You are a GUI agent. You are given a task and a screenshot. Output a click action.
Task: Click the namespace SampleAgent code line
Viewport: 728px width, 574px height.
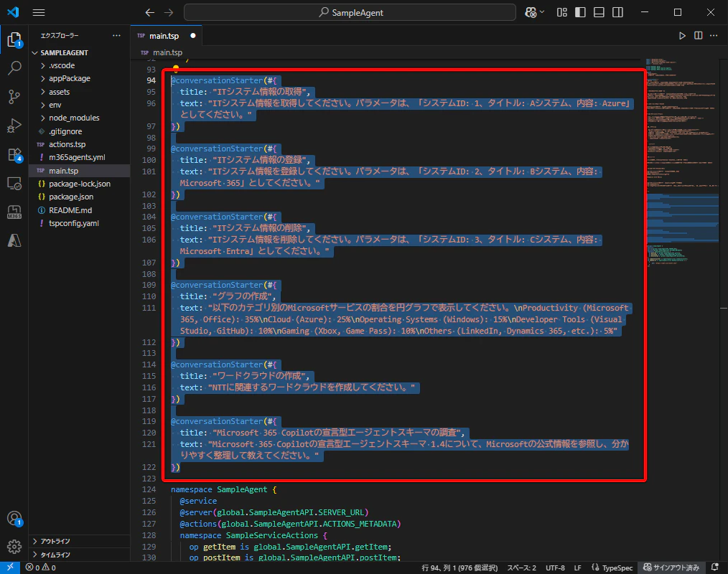224,489
